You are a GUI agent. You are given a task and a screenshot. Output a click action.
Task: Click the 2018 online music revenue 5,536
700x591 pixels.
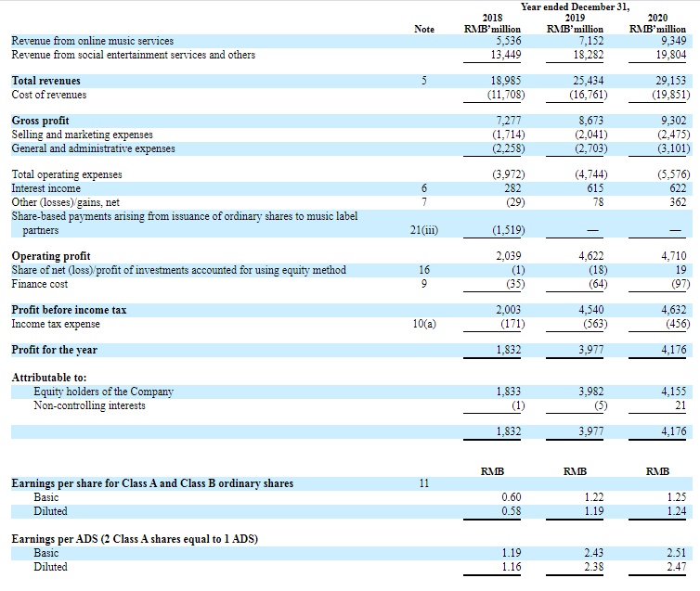pos(509,41)
